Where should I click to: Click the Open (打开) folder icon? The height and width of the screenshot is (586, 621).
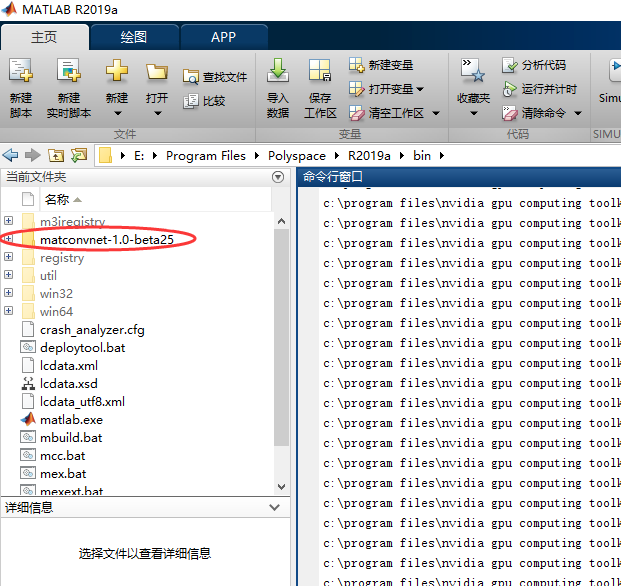click(x=157, y=71)
